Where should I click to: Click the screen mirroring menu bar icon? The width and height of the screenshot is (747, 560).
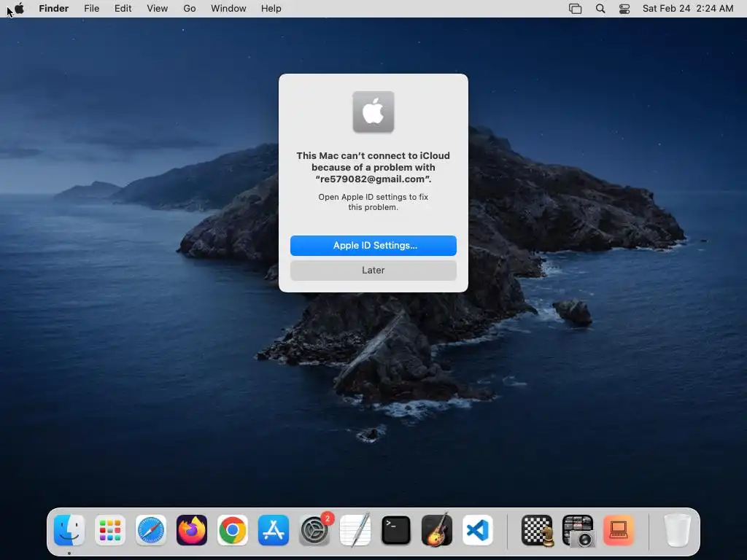(x=576, y=9)
